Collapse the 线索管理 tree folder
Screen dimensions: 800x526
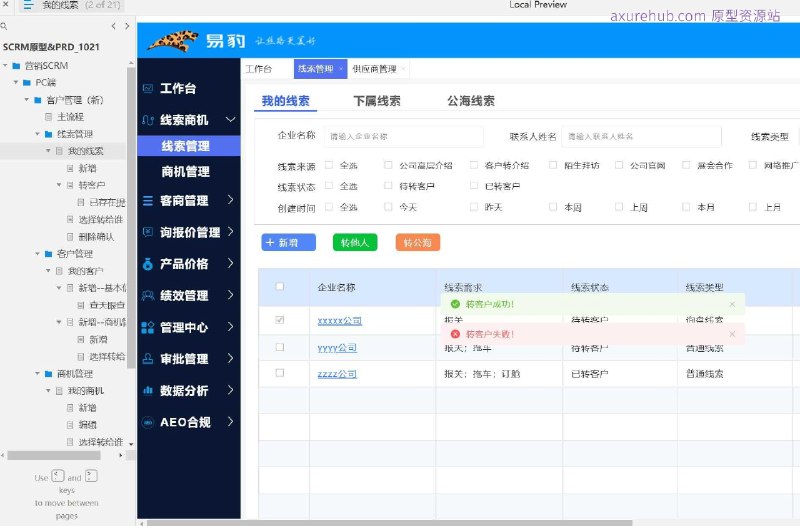coord(37,134)
